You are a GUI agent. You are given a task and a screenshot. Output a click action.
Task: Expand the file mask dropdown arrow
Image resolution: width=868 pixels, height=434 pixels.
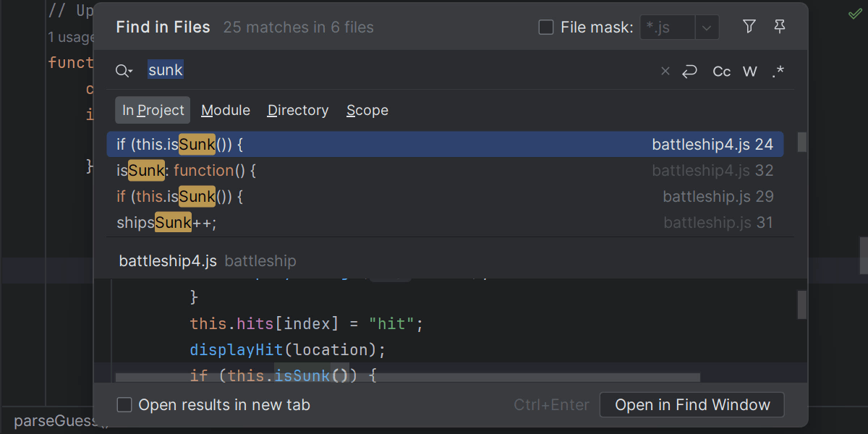click(707, 28)
